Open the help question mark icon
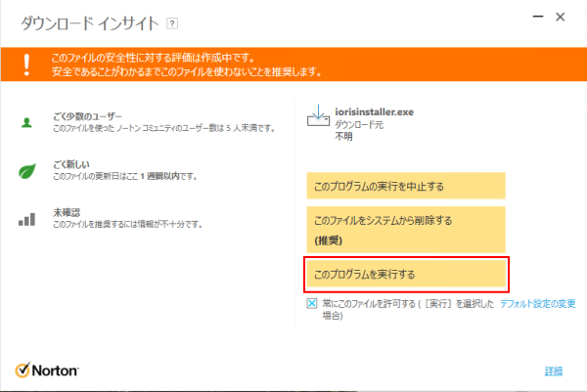587x392 pixels. coord(172,23)
